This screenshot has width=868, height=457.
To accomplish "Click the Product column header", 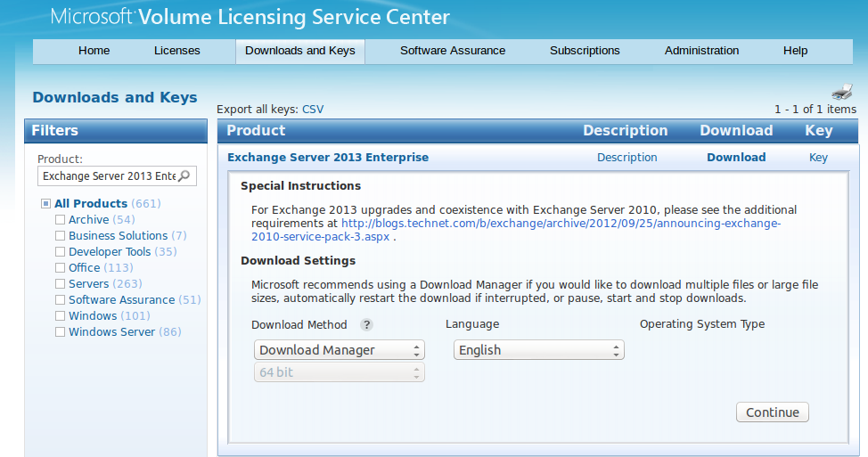I will 256,131.
